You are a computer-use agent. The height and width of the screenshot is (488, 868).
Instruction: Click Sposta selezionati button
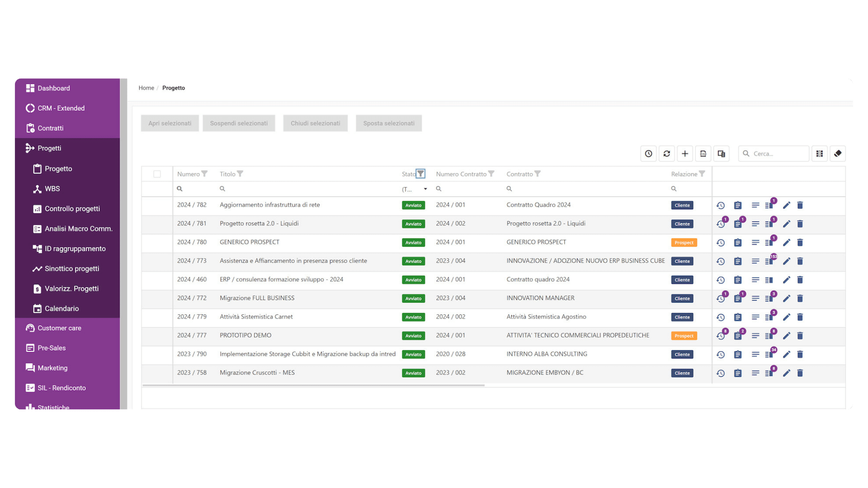point(389,123)
